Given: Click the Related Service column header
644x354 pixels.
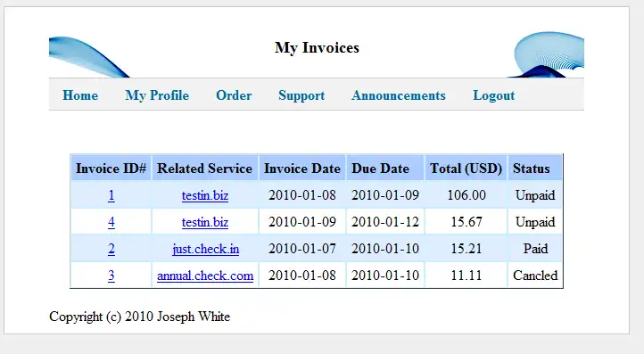Looking at the screenshot, I should coord(204,168).
